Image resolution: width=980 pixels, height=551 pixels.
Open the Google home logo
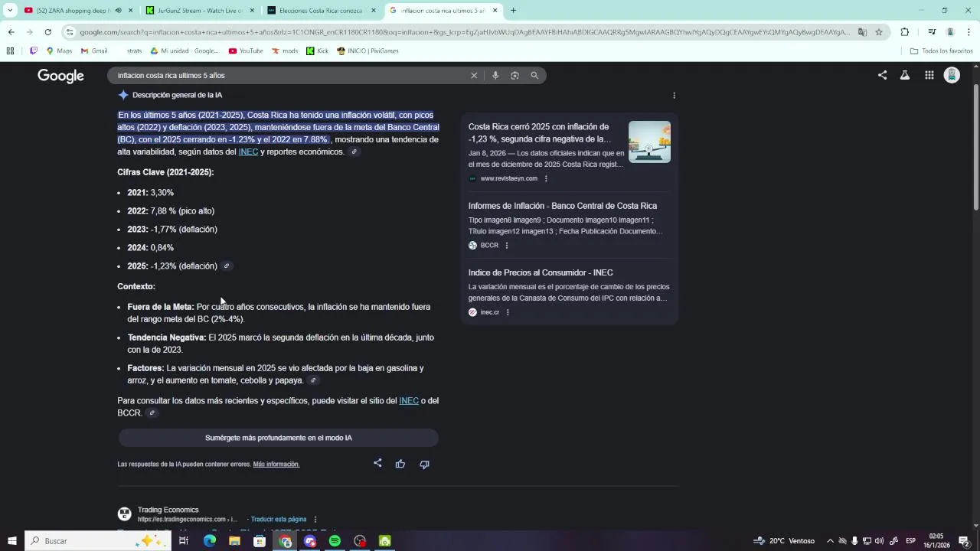click(60, 76)
